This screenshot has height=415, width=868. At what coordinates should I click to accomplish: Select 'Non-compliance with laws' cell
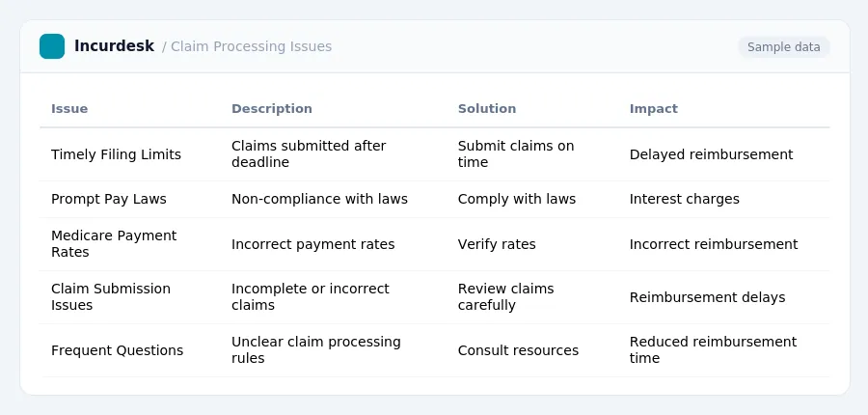pos(319,199)
